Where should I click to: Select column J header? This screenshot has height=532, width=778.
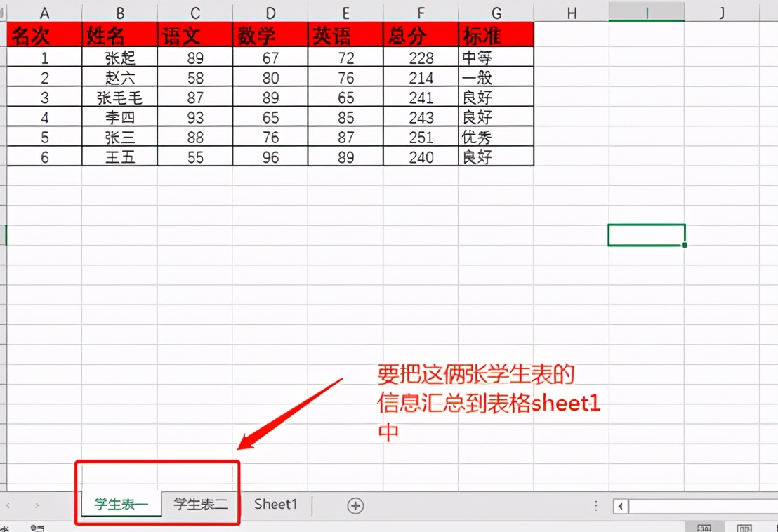click(x=722, y=13)
